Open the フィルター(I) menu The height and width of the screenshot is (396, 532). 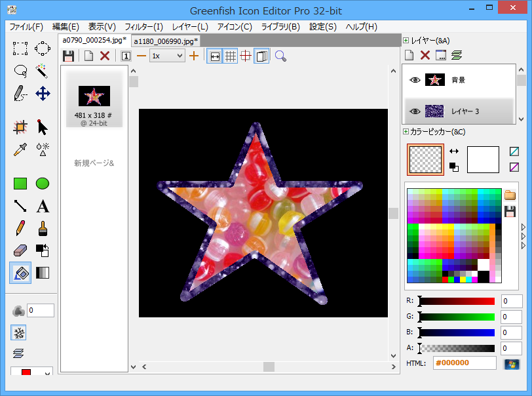[x=140, y=27]
